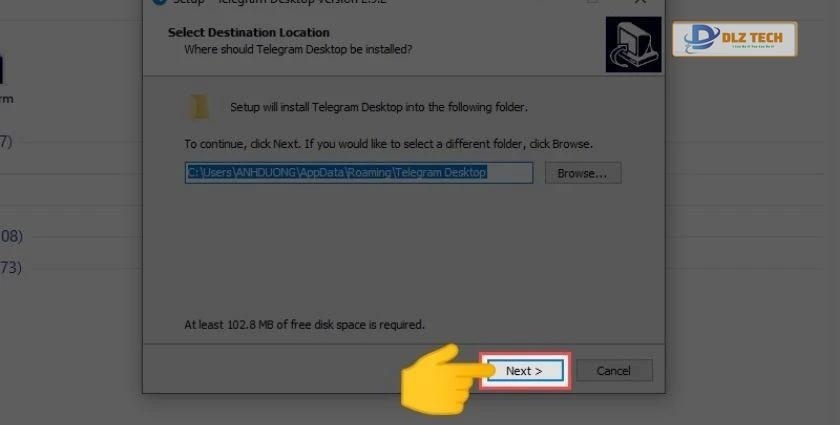Open the Browse... folder dialog

tap(583, 173)
